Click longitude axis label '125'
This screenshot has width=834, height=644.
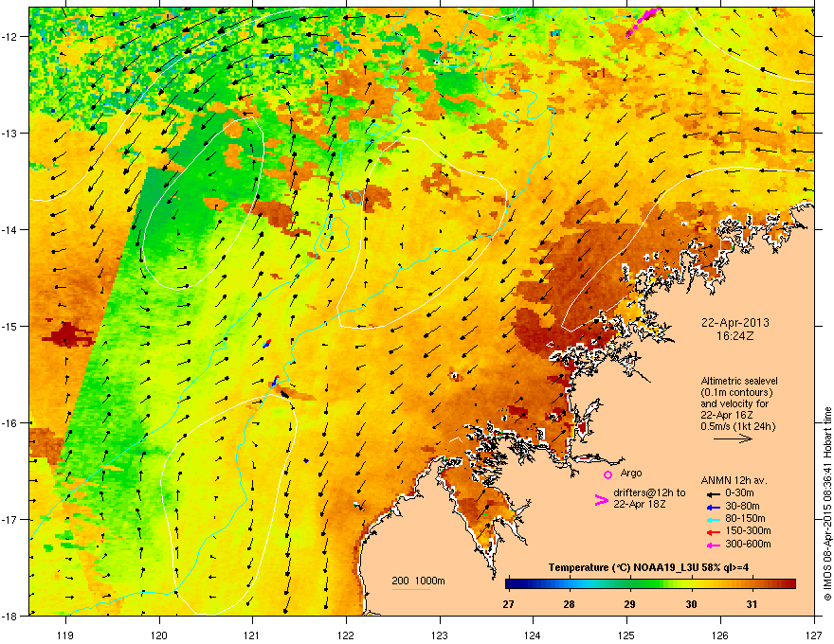click(626, 635)
